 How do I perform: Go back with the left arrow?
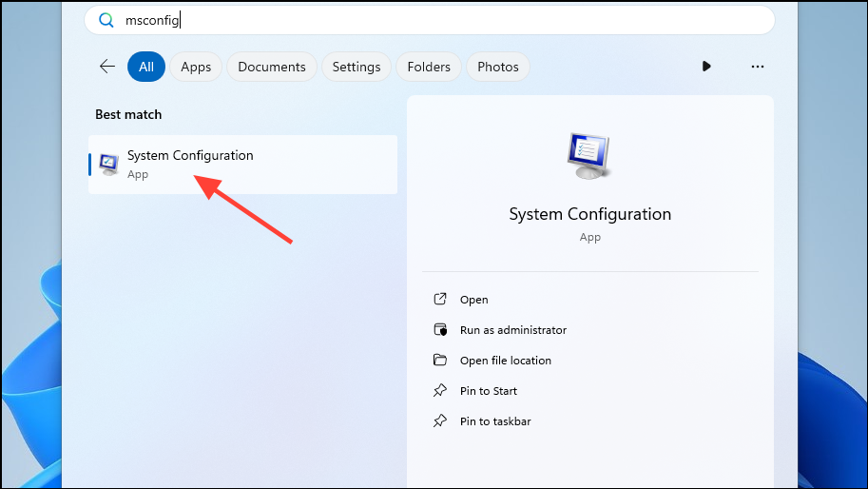tap(106, 67)
